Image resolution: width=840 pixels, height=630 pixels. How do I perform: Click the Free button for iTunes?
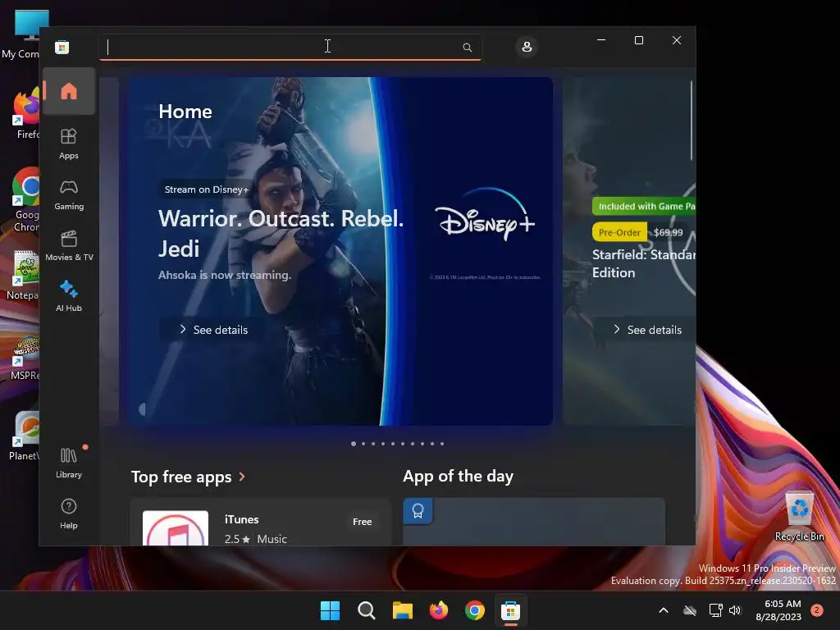click(362, 521)
